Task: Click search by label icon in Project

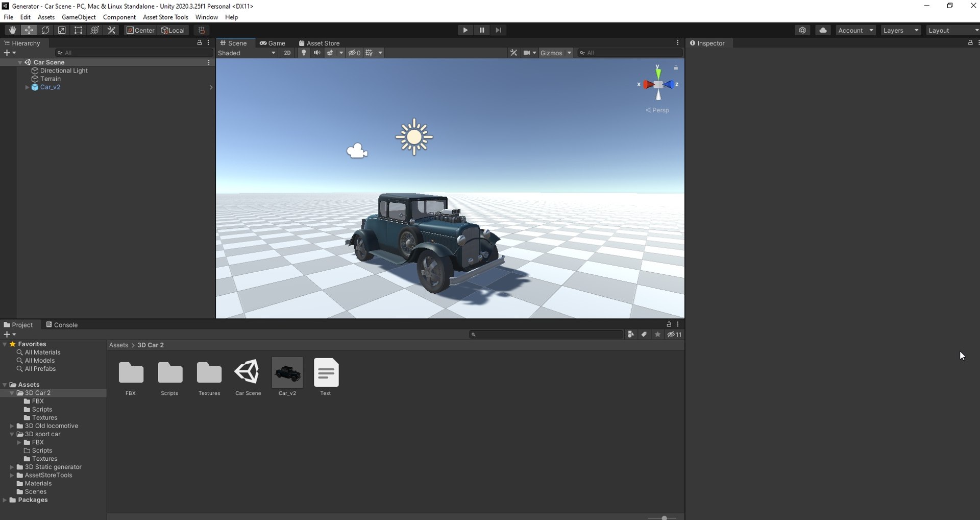Action: (644, 335)
